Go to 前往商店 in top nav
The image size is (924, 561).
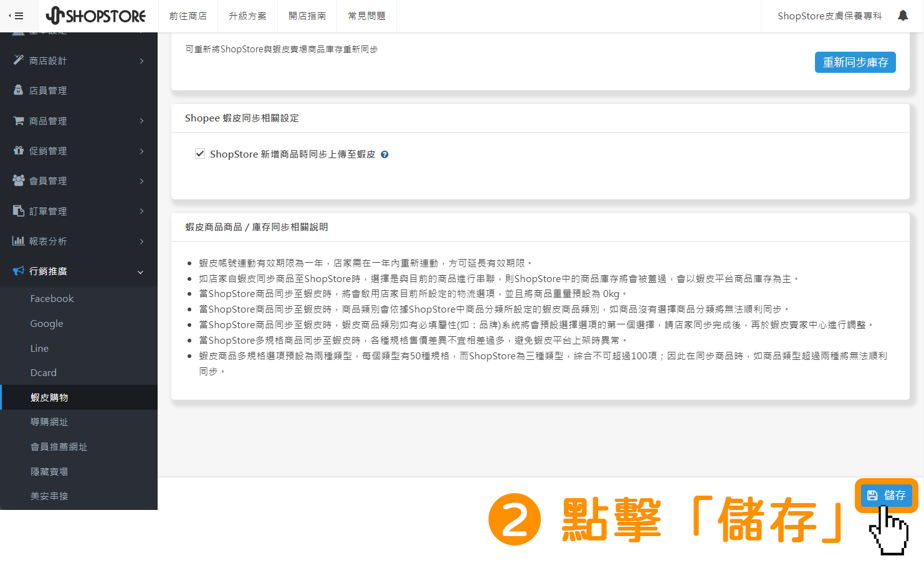click(x=188, y=16)
